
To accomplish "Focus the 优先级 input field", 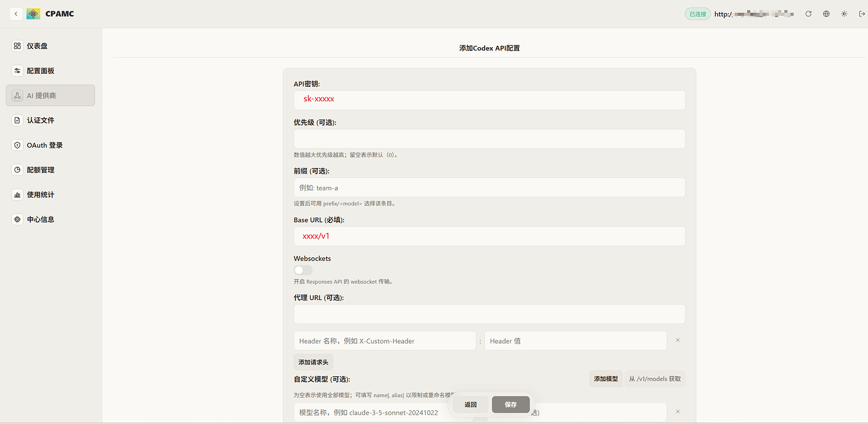I will click(489, 139).
